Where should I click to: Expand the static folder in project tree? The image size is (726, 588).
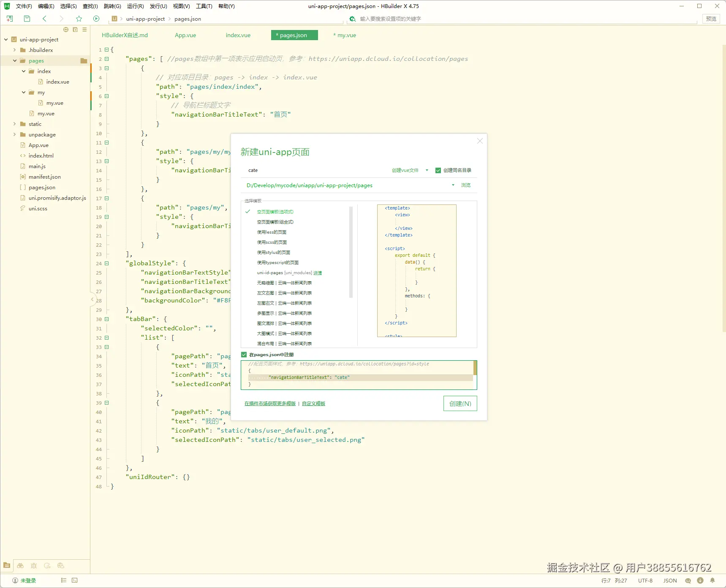click(15, 124)
